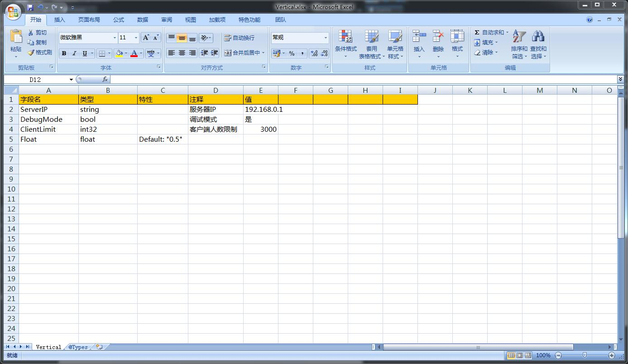Increase indent icon

pos(215,53)
